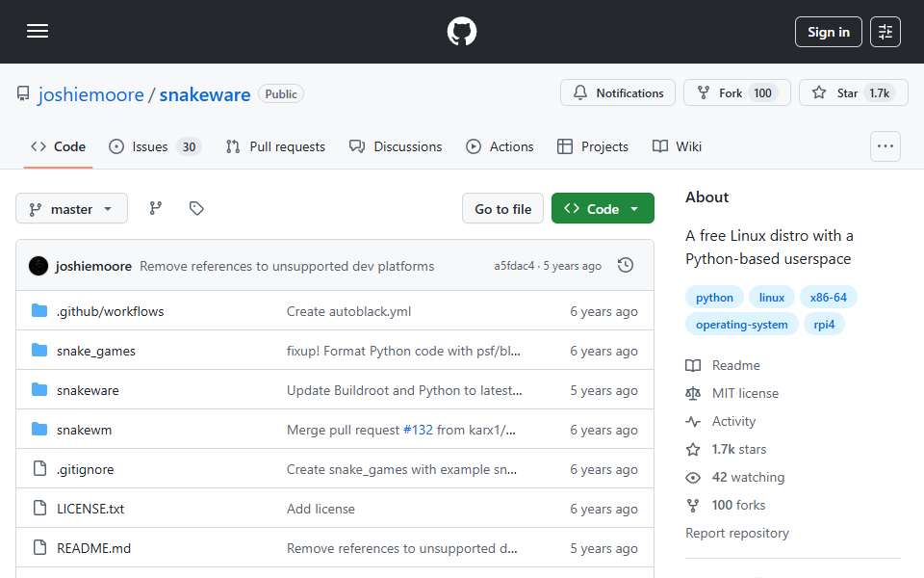Open the LICENSE.txt file name
Screen dimensions: 924x578
(90, 509)
